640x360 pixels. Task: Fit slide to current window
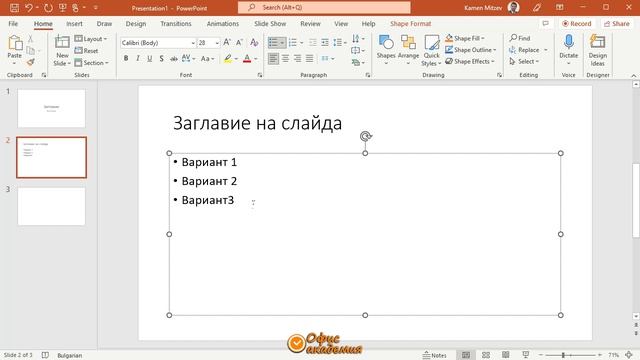pos(629,355)
